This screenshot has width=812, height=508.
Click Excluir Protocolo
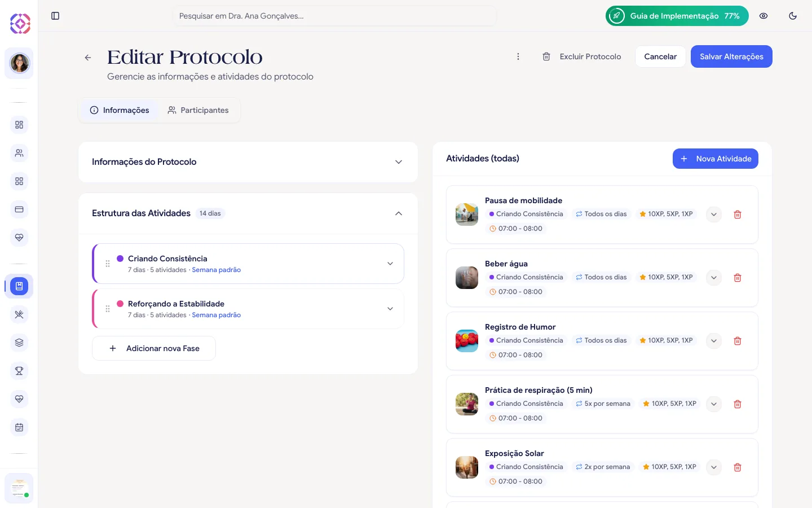(582, 56)
